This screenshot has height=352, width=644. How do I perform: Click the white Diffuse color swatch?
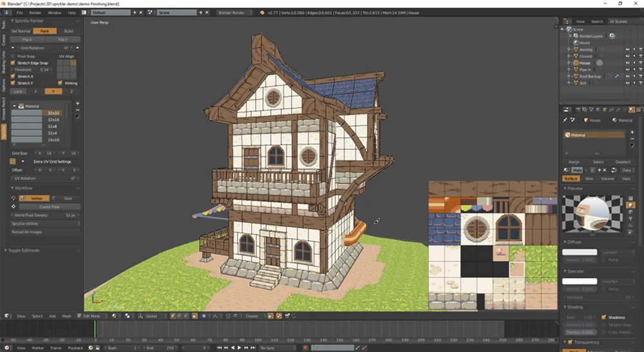[580, 252]
